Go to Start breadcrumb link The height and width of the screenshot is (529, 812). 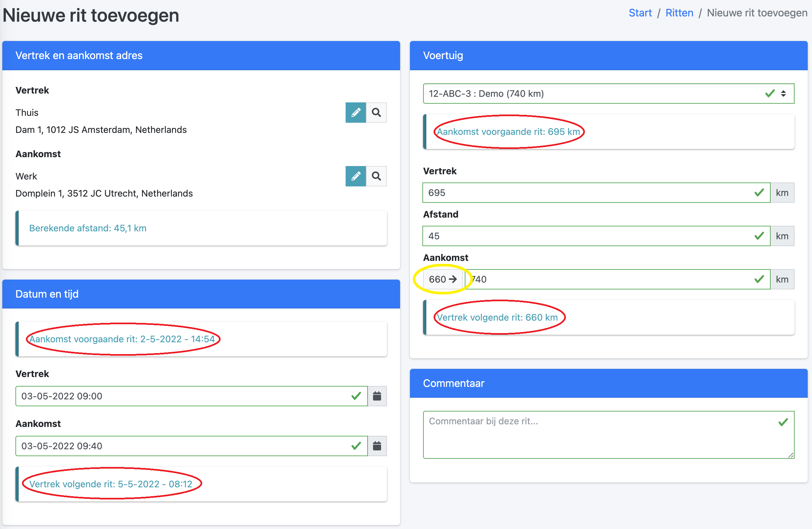tap(640, 13)
